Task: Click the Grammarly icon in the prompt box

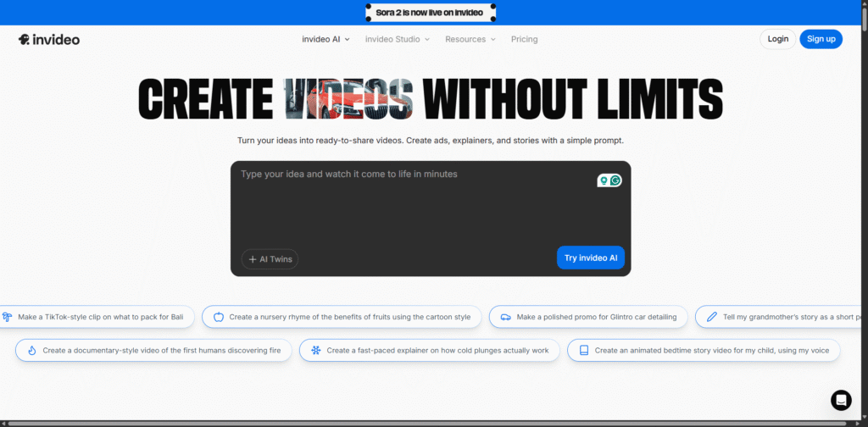Action: (615, 180)
